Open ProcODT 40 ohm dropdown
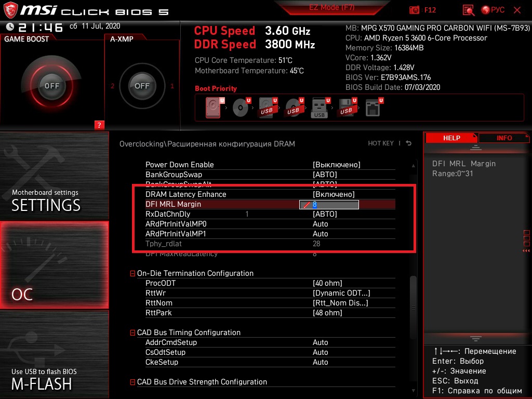 pos(327,283)
